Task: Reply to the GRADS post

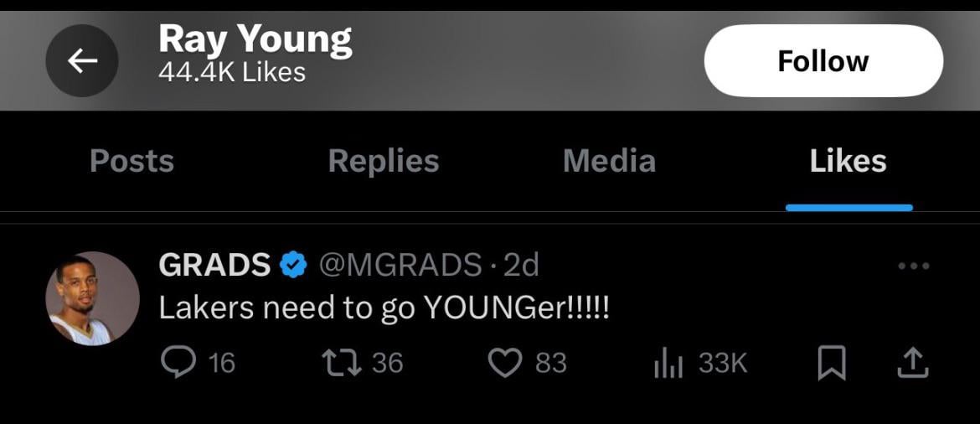Action: [x=177, y=362]
